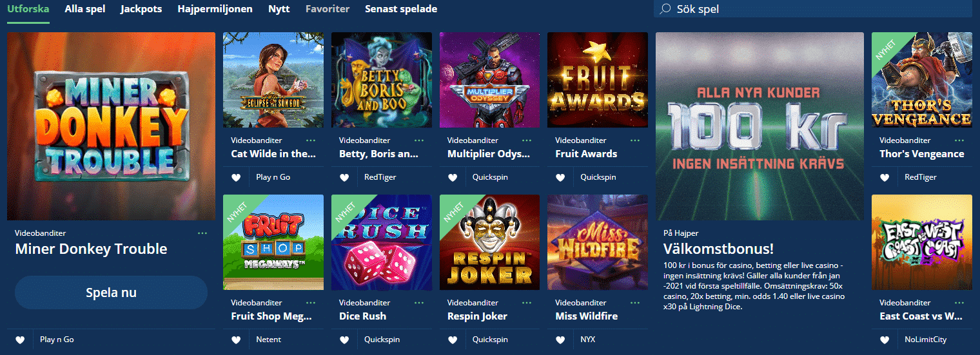Click the Sök spel search field
Viewport: 980px width, 355px height.
click(812, 9)
